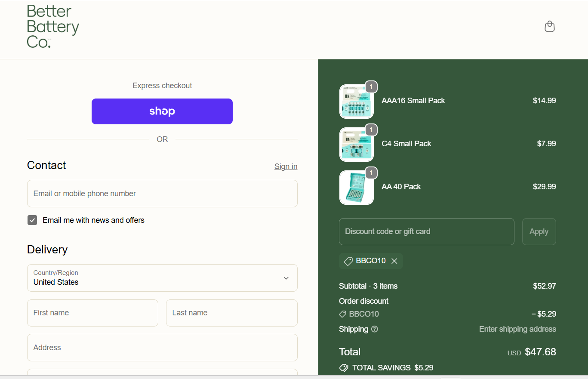The image size is (588, 379).
Task: Apply the discount code
Action: [x=539, y=231]
